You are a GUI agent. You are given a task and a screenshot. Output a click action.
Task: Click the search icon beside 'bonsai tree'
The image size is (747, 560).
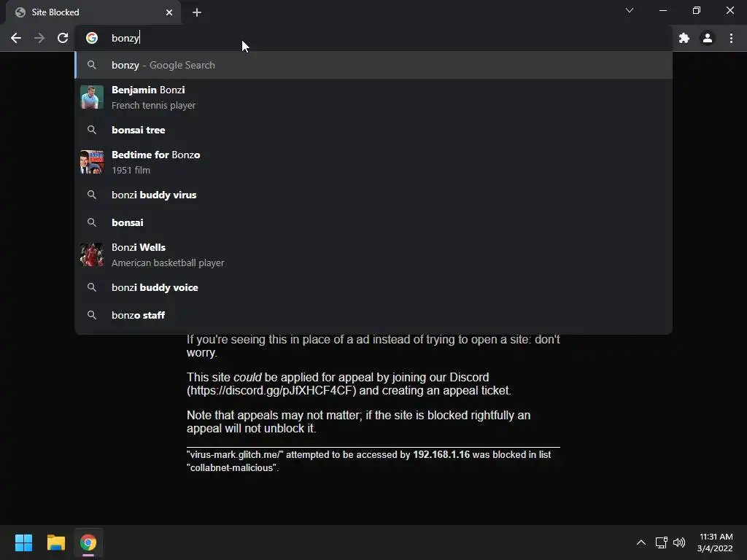[92, 130]
